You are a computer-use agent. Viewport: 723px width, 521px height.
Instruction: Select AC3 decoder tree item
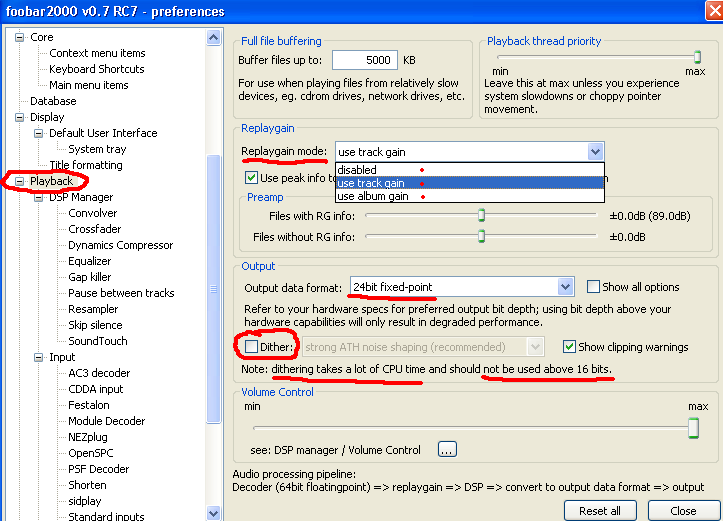coord(99,373)
